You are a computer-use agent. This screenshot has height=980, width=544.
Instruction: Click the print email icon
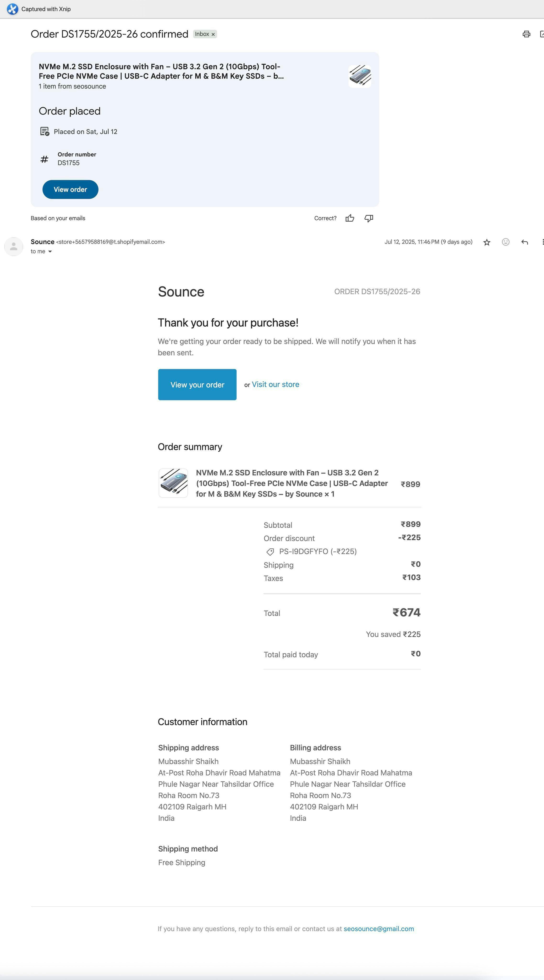pyautogui.click(x=526, y=34)
